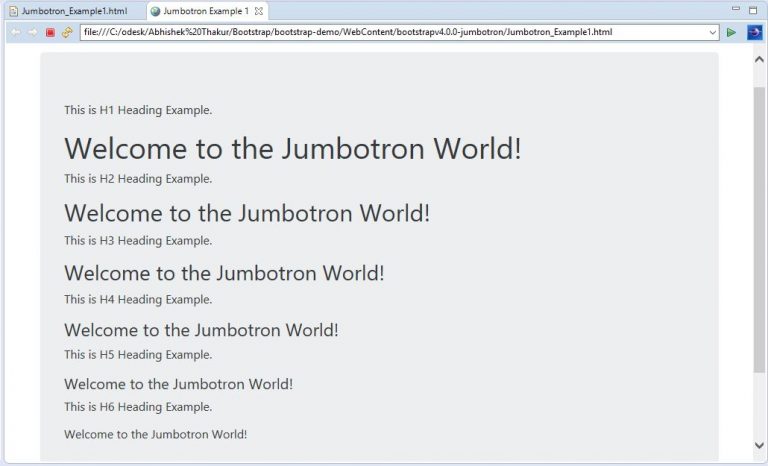Click the file icon on Jumbotron_Example1.html tab
Screen dimensions: 768x466
[14, 11]
